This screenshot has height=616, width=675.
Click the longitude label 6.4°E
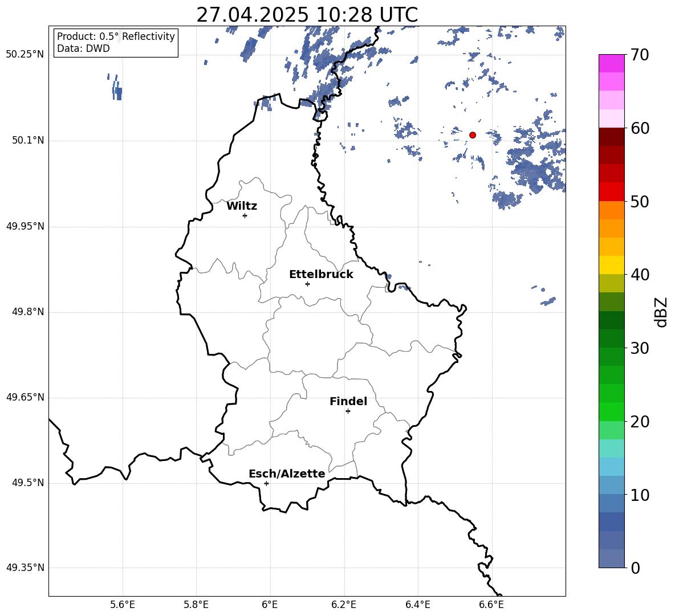[x=417, y=605]
